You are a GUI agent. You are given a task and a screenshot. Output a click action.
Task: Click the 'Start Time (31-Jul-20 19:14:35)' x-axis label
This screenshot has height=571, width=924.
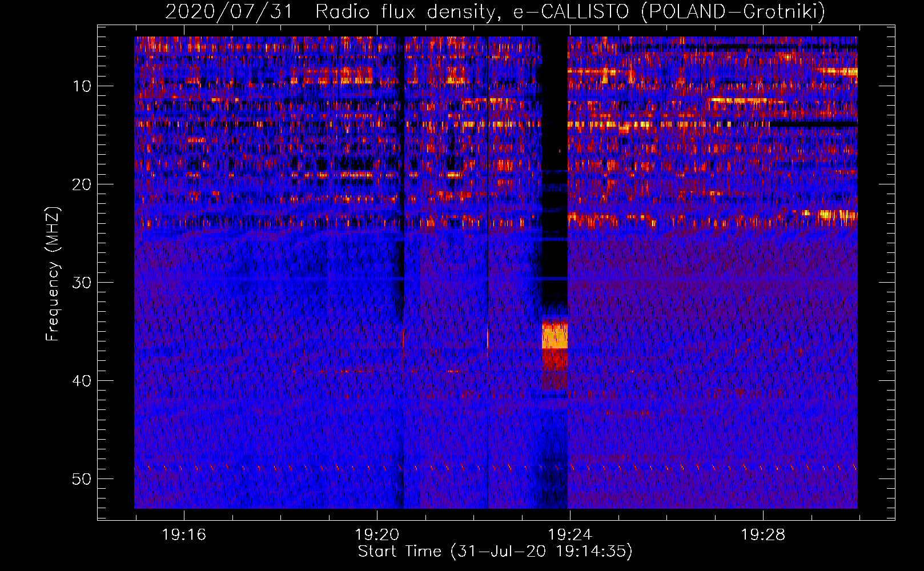click(x=495, y=552)
